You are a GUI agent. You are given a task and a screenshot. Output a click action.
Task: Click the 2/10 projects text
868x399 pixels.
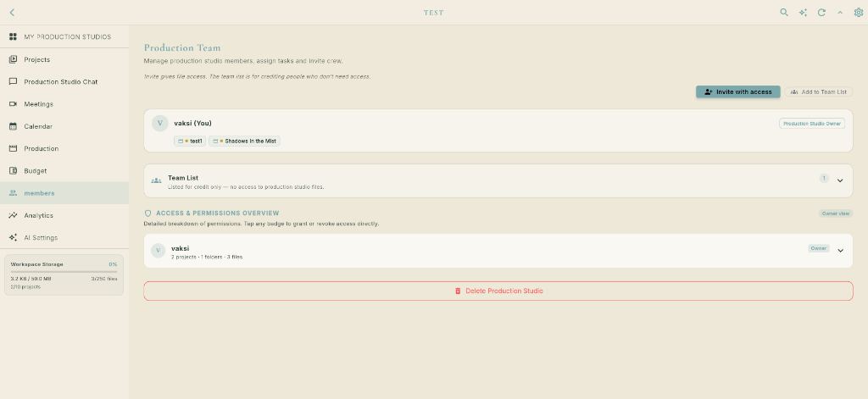[x=25, y=286]
